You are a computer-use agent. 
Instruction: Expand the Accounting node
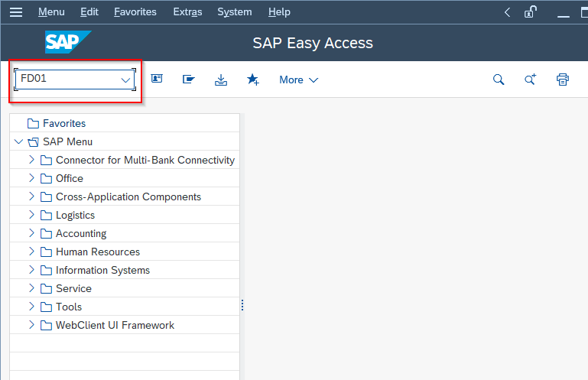31,233
